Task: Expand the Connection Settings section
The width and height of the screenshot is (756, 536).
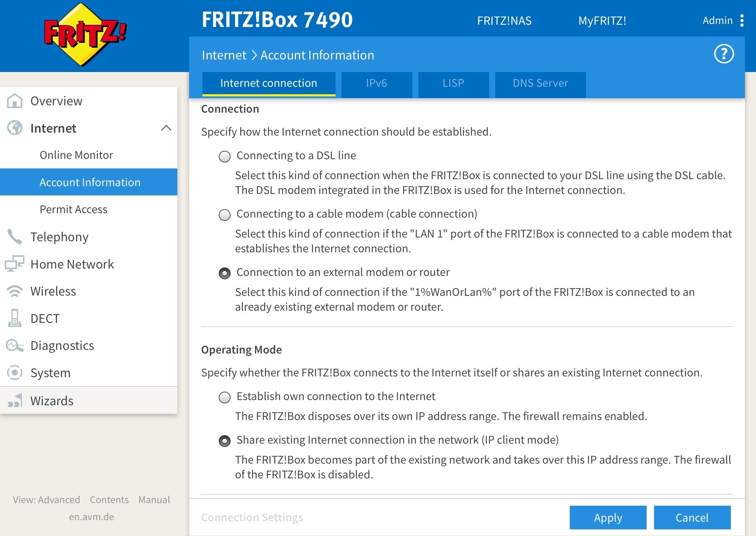Action: click(x=252, y=517)
